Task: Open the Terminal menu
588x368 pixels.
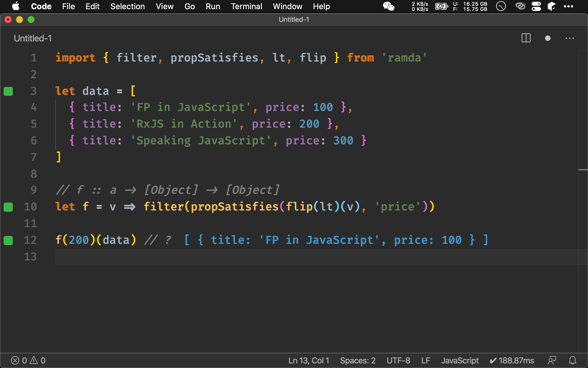Action: [246, 6]
